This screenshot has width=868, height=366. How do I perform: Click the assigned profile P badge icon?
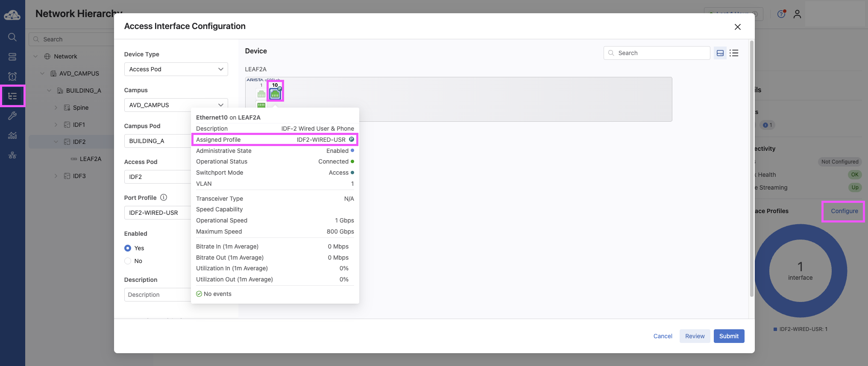tap(352, 139)
